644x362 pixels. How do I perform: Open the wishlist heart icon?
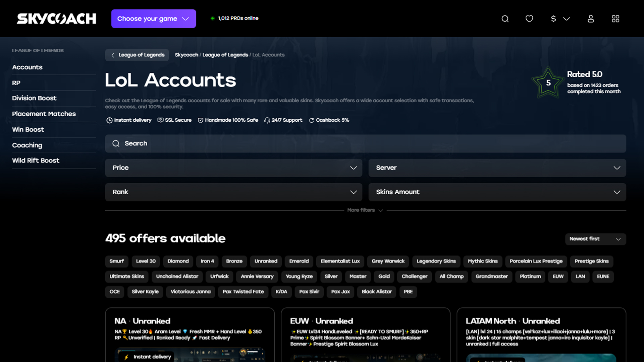coord(529,18)
